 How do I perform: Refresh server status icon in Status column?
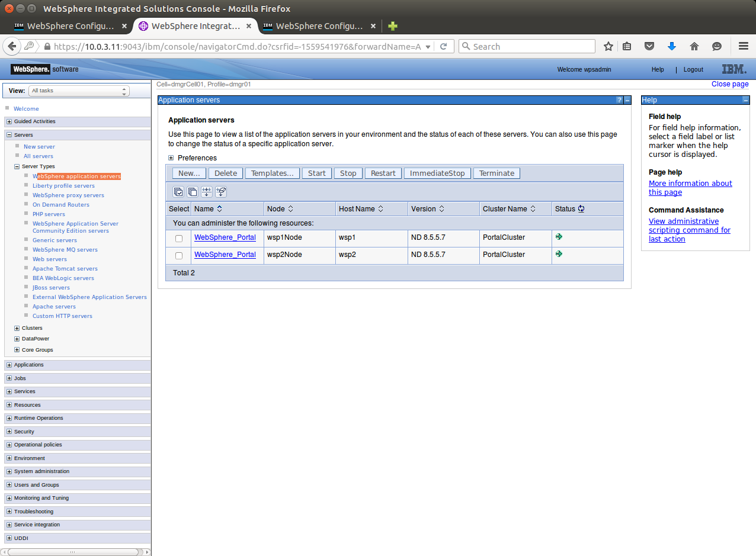click(x=581, y=208)
